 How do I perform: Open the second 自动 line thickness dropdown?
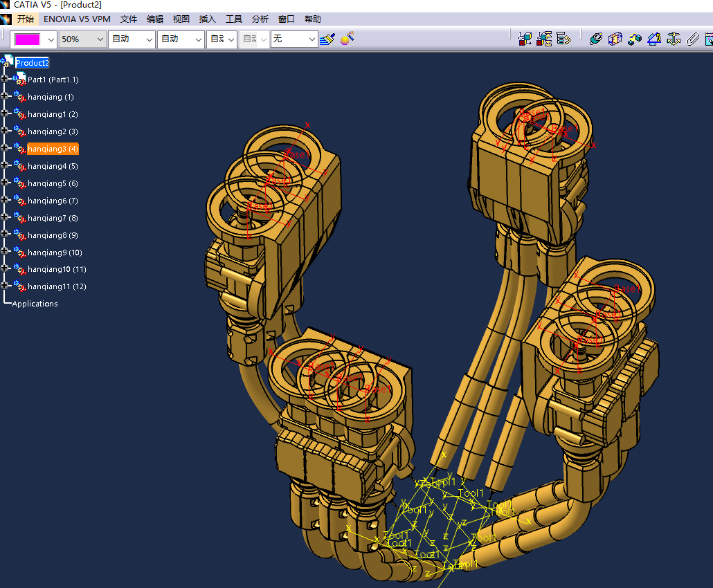pyautogui.click(x=198, y=39)
